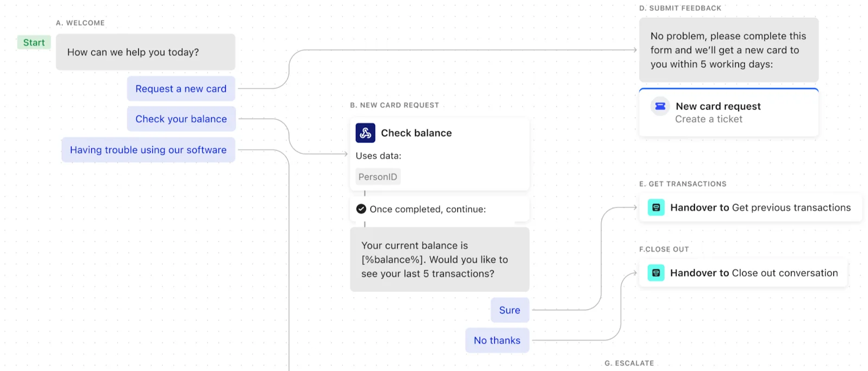The width and height of the screenshot is (868, 371).
Task: Choose the No thanks reply button
Action: (497, 341)
